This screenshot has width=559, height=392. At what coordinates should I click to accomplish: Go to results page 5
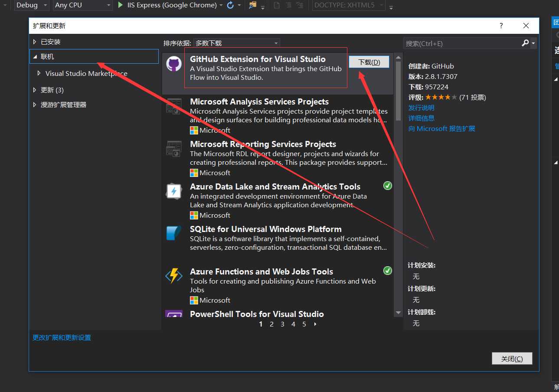tap(304, 324)
